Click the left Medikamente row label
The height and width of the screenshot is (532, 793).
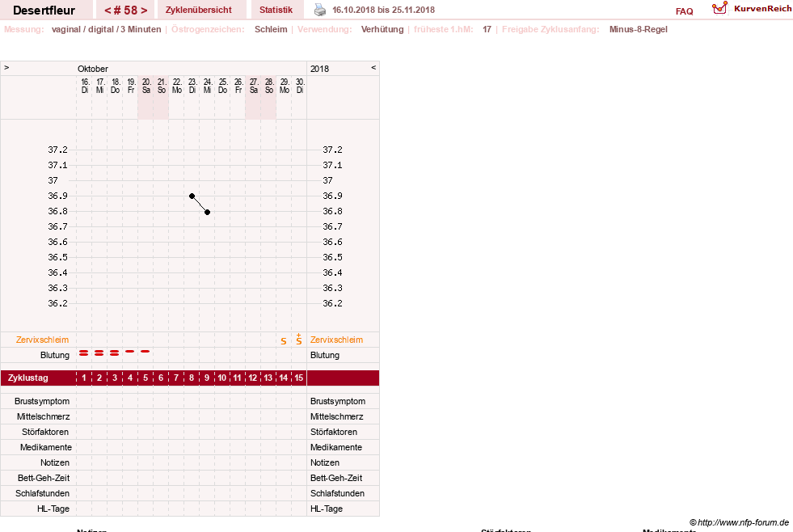(x=46, y=447)
